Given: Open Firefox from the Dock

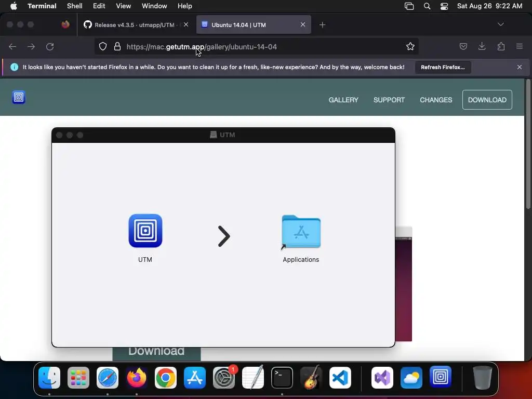Looking at the screenshot, I should 137,378.
